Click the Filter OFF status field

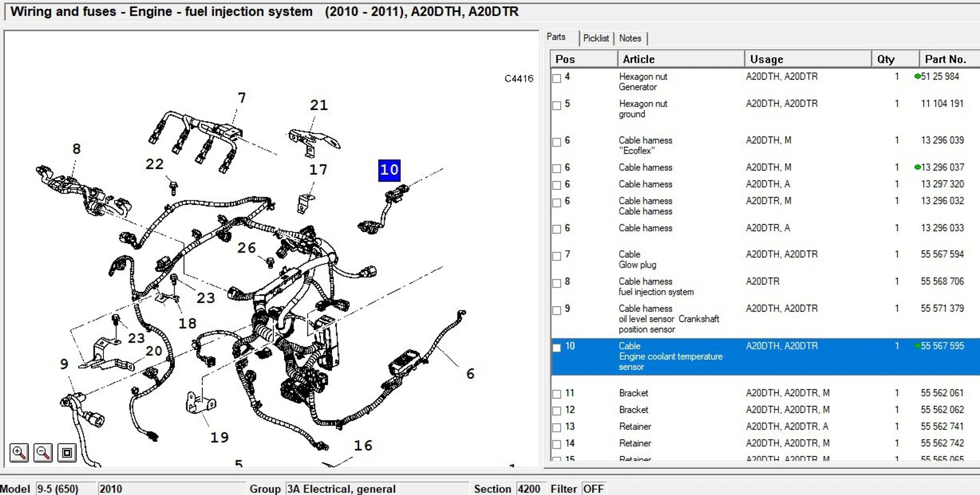tap(593, 489)
